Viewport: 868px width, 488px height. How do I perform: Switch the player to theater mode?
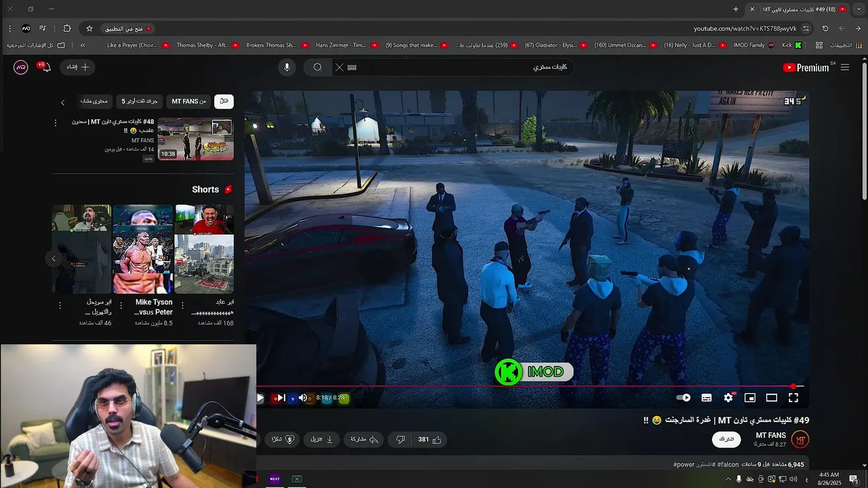tap(772, 398)
